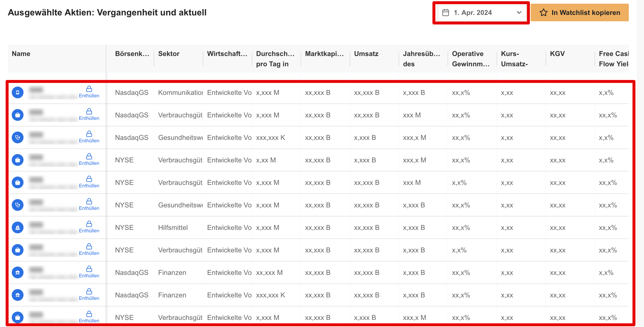
Task: Click the lock icon in the Finanzen xxx,xxx K row
Action: coord(89,291)
